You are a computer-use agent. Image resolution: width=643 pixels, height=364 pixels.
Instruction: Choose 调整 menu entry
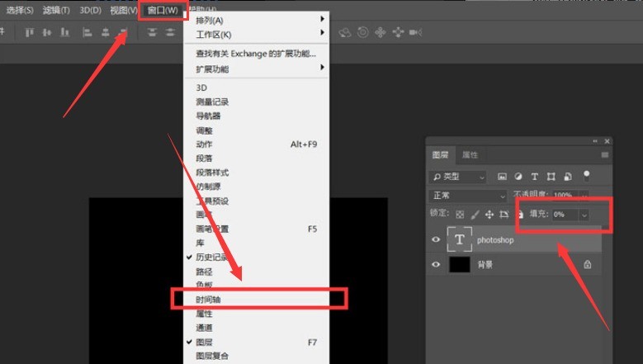(x=256, y=130)
